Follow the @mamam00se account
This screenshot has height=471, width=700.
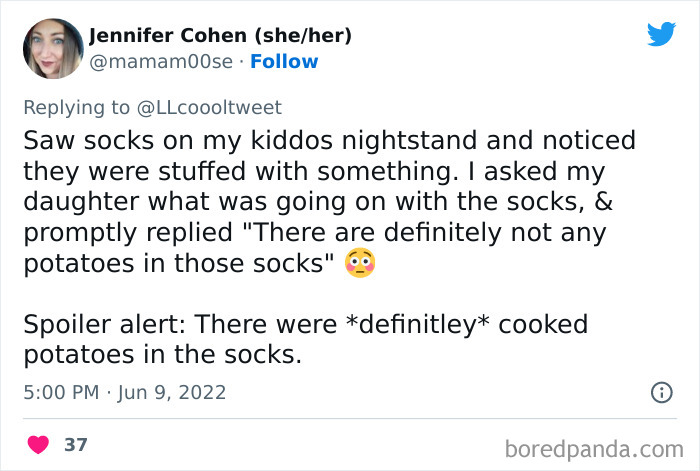tap(284, 62)
